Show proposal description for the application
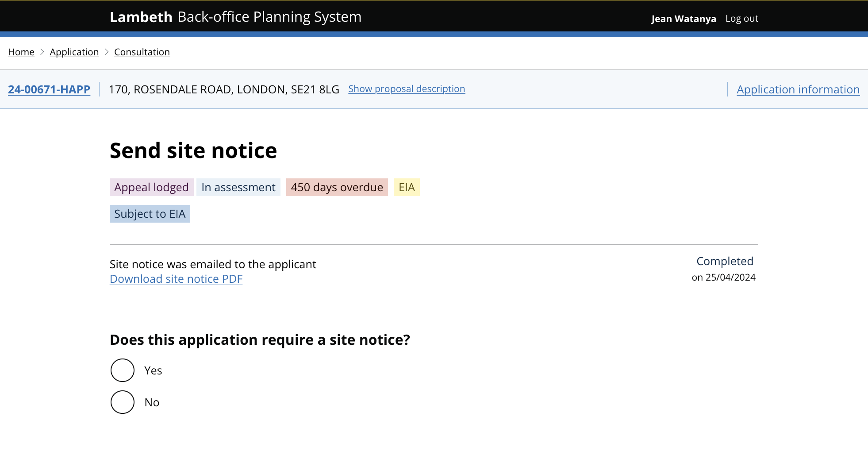Screen dimensions: 868x455 pos(406,89)
